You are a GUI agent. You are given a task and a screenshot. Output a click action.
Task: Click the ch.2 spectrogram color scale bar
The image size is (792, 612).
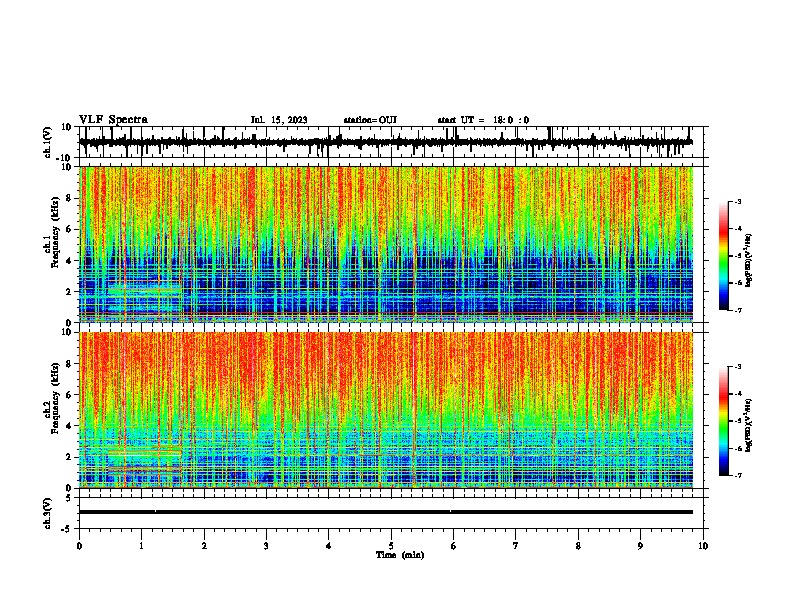[x=724, y=421]
